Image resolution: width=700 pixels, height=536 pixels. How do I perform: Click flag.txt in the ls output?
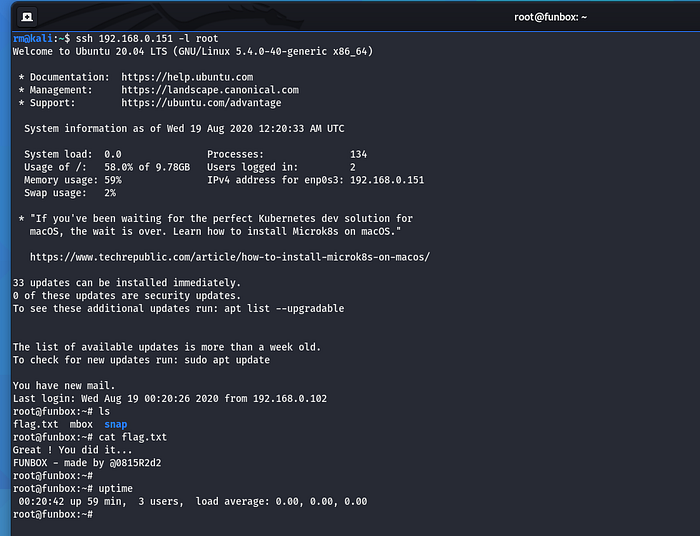point(34,424)
